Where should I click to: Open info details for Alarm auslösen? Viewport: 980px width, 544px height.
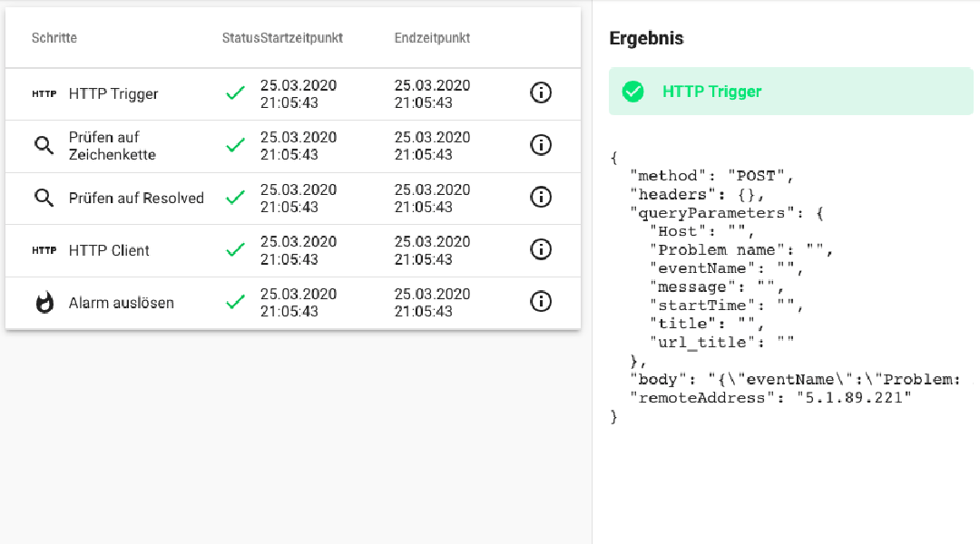click(x=541, y=301)
